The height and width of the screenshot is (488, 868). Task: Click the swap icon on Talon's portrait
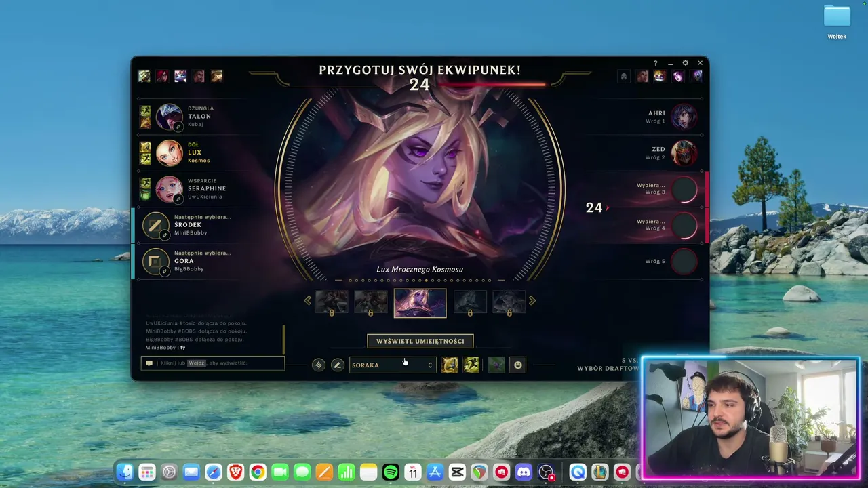178,127
